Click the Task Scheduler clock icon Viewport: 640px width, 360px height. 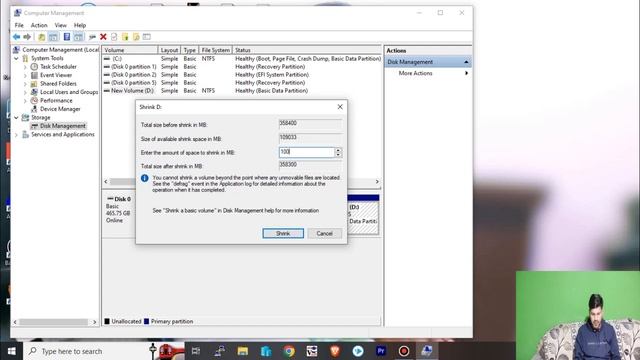point(34,67)
